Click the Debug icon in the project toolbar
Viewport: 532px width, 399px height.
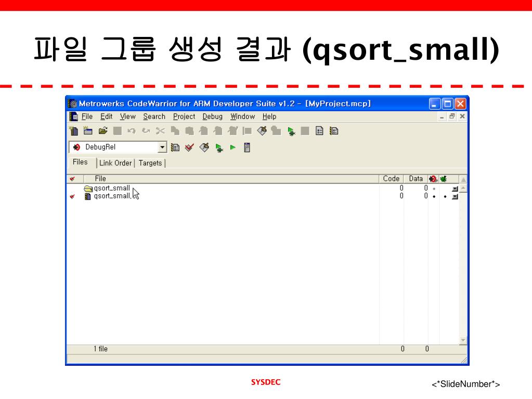pyautogui.click(x=219, y=148)
